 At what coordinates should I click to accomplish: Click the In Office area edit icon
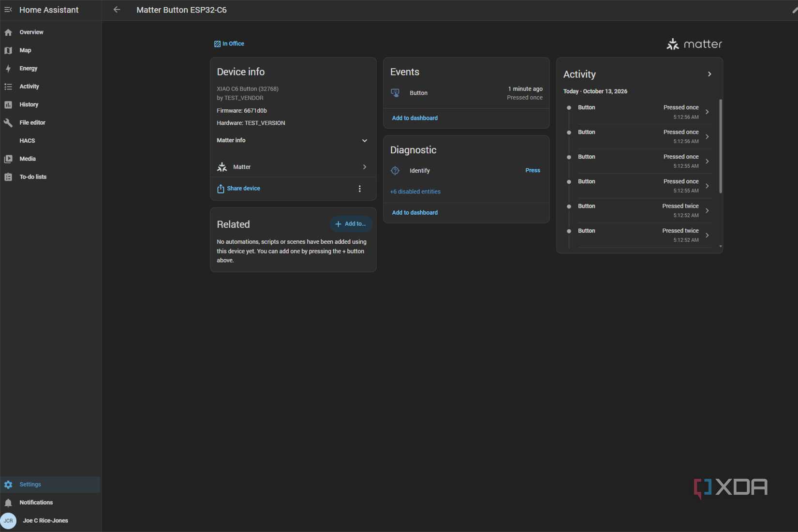[x=217, y=44]
